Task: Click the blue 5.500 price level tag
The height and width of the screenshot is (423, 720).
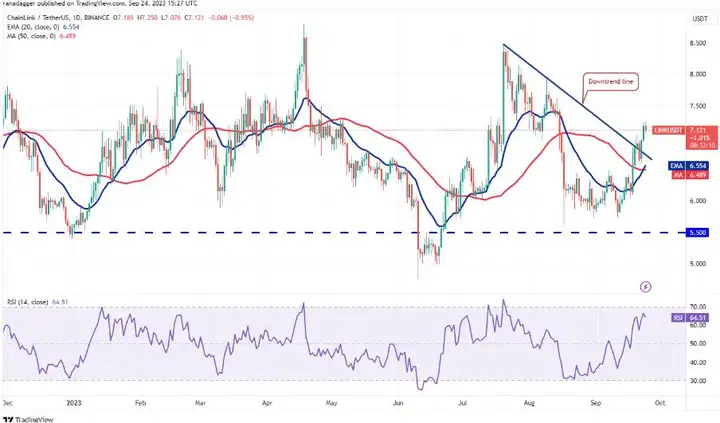Action: [698, 233]
